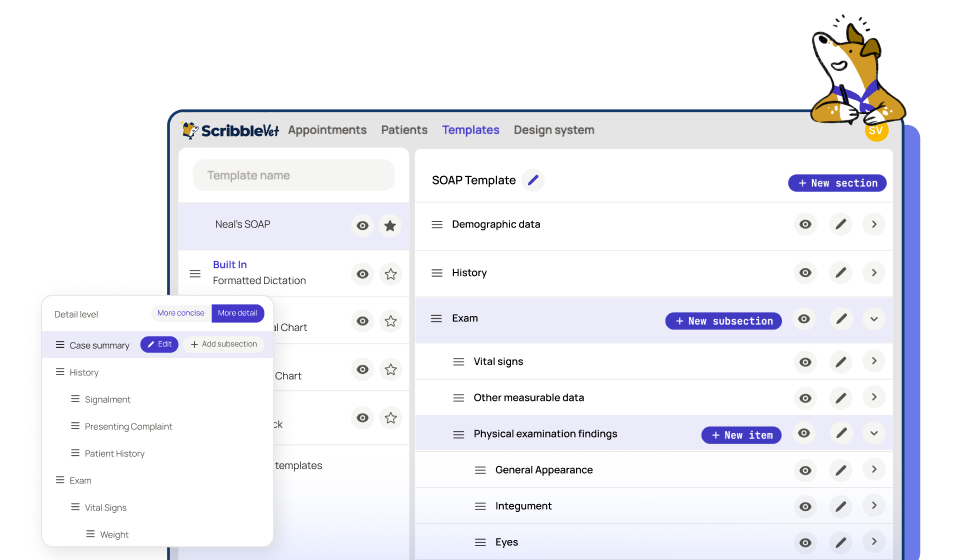Image resolution: width=966 pixels, height=560 pixels.
Task: Collapse the Exam section
Action: click(x=874, y=319)
